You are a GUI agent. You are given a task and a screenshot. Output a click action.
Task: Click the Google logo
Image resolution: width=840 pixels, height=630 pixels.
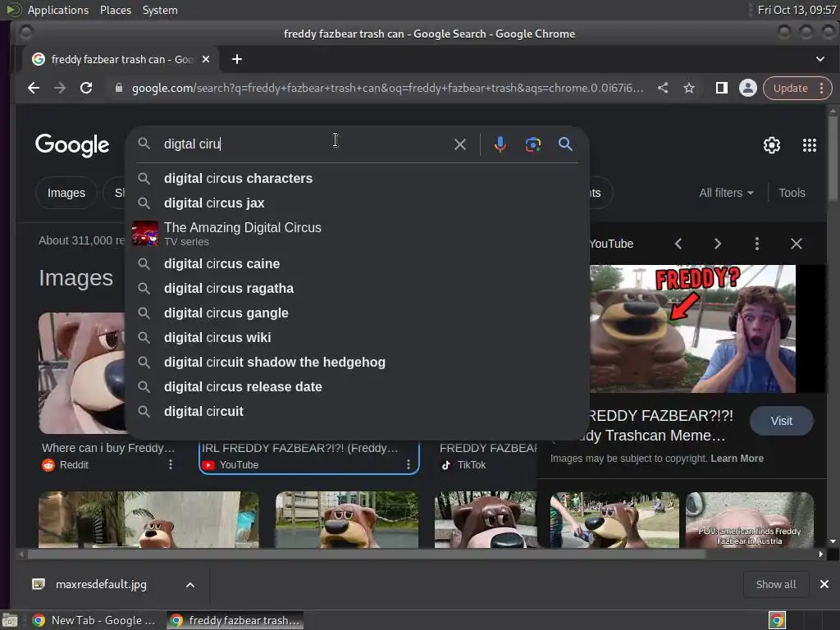pos(72,145)
